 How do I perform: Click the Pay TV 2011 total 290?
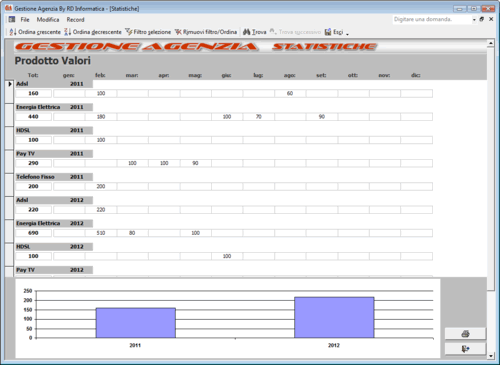pyautogui.click(x=33, y=163)
